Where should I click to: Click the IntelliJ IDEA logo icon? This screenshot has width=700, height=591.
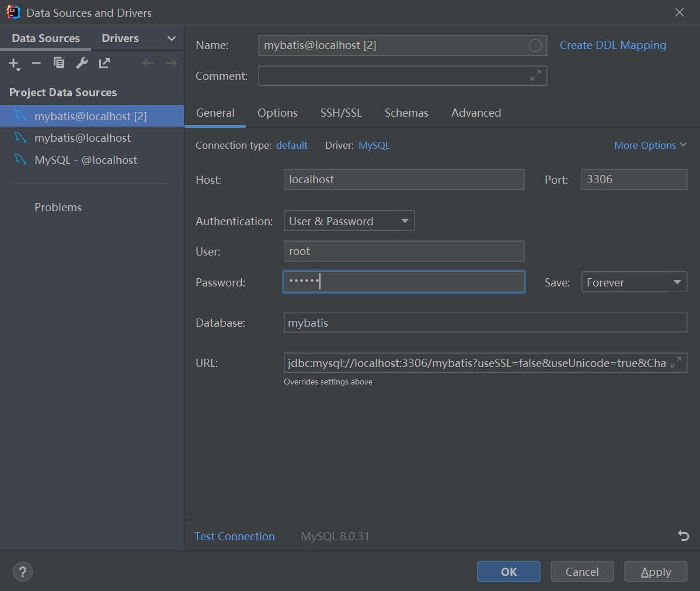(x=13, y=12)
